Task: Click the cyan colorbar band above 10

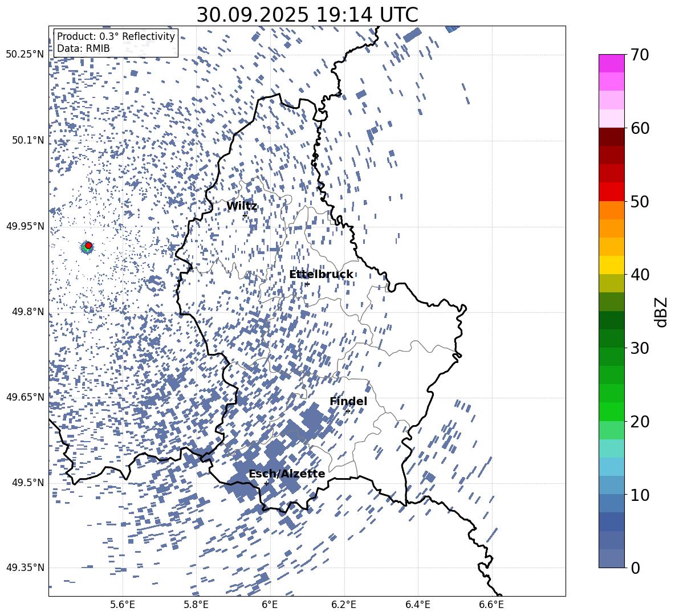Action: click(611, 467)
